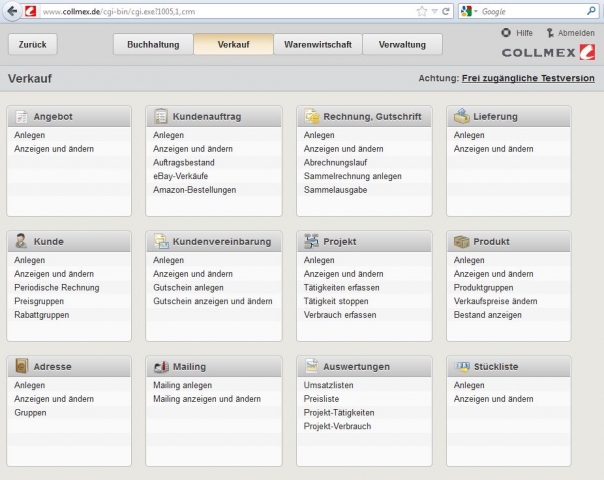Image resolution: width=604 pixels, height=480 pixels.
Task: Switch to the Warenwirtschaft tab
Action: [x=317, y=45]
